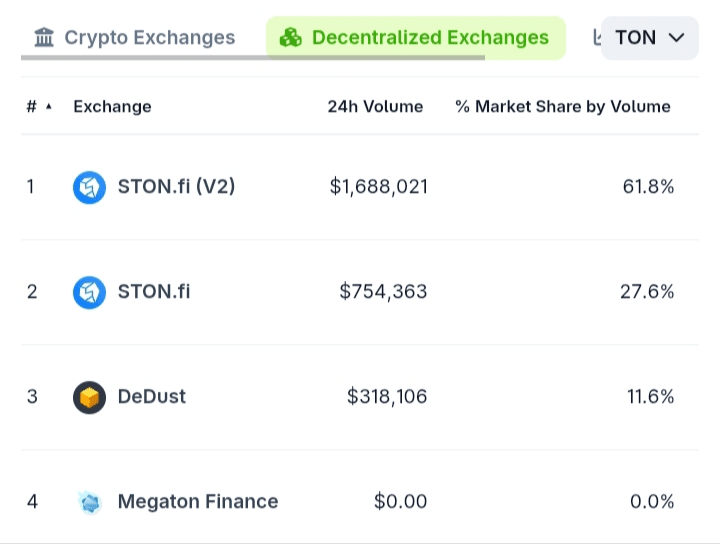The height and width of the screenshot is (544, 720).
Task: Open the STON.fi exchange name link
Action: click(154, 291)
